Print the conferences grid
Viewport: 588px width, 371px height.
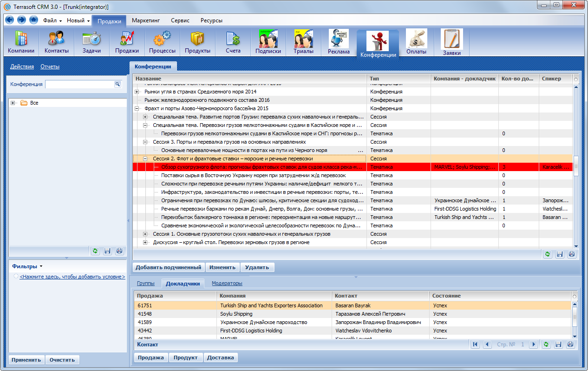(x=572, y=254)
